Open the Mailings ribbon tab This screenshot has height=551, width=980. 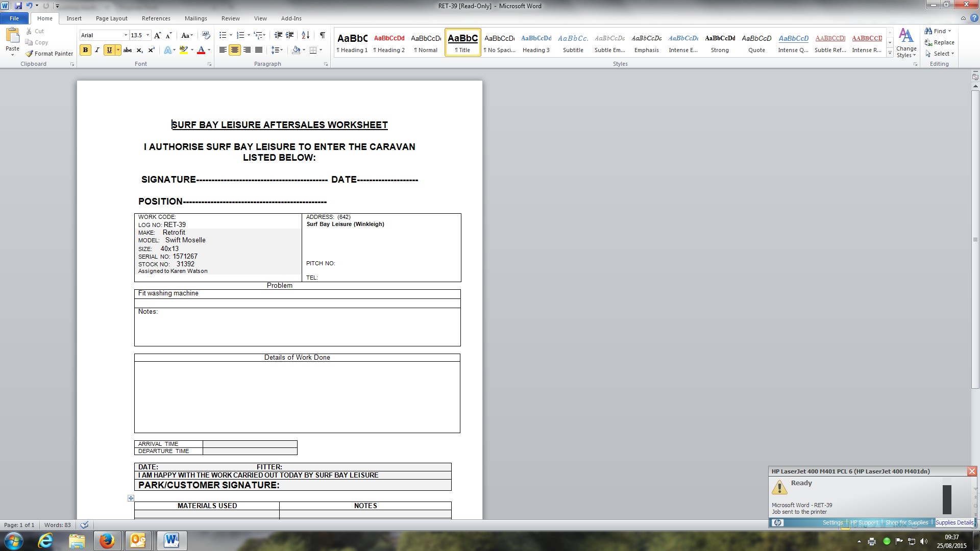click(x=195, y=18)
